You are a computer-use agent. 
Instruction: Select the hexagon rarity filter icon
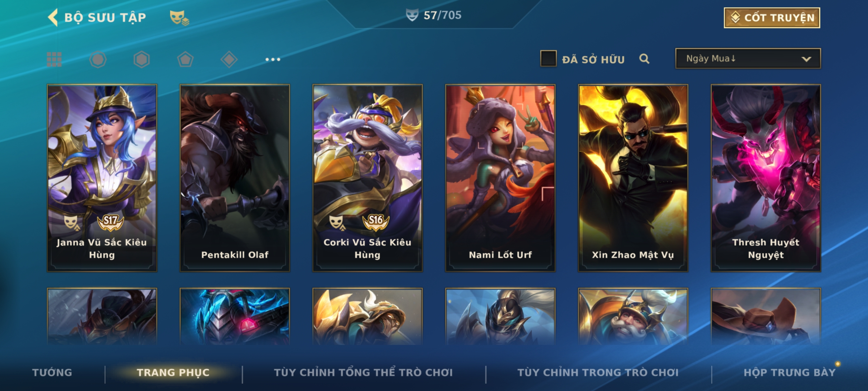[141, 59]
